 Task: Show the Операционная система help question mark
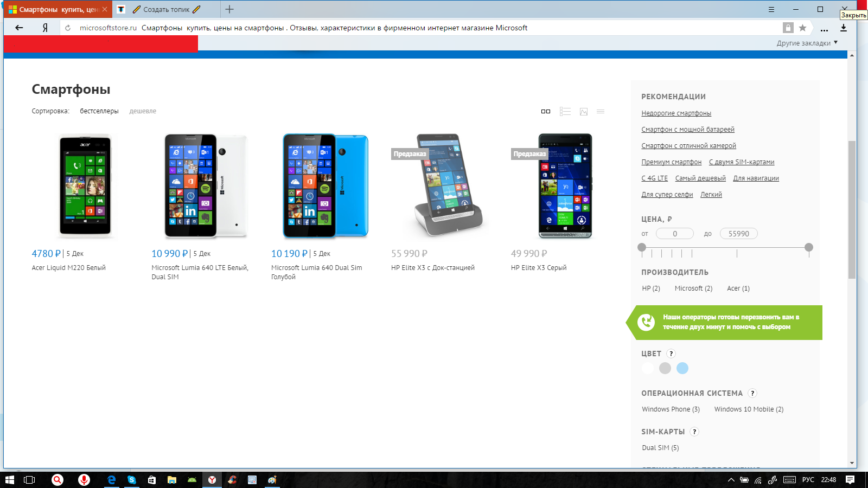(752, 393)
